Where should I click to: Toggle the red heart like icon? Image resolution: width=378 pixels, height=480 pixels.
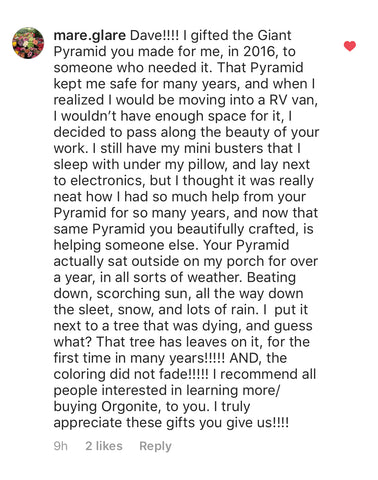point(350,46)
